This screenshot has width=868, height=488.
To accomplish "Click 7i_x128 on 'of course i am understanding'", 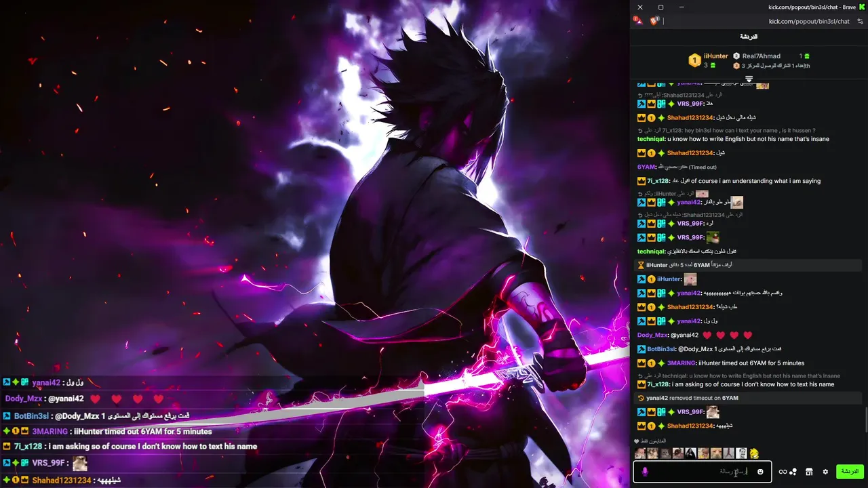I will pyautogui.click(x=658, y=181).
